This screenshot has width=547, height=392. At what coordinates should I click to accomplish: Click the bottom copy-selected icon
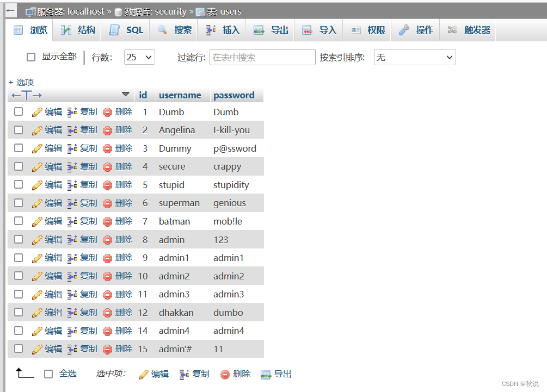pos(184,374)
